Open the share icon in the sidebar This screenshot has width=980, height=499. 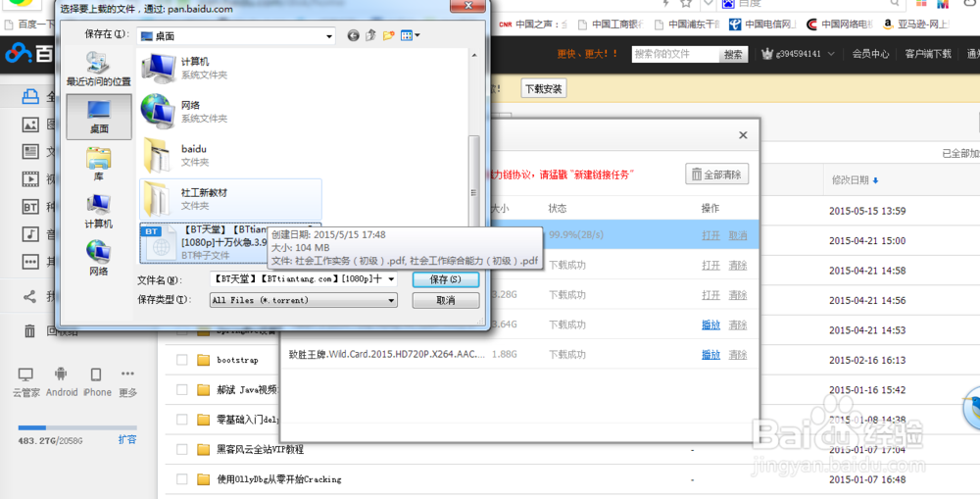pyautogui.click(x=29, y=297)
